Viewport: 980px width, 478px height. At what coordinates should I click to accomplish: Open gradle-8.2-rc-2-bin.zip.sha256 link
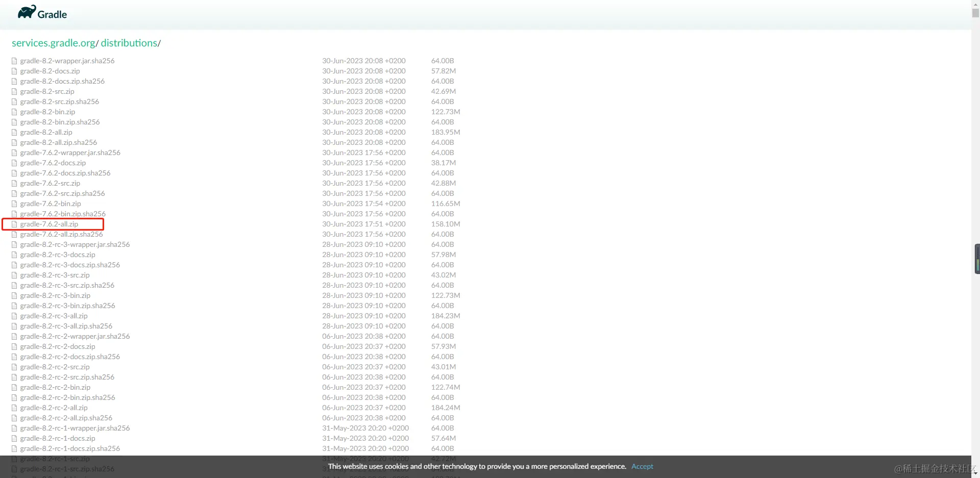(68, 397)
